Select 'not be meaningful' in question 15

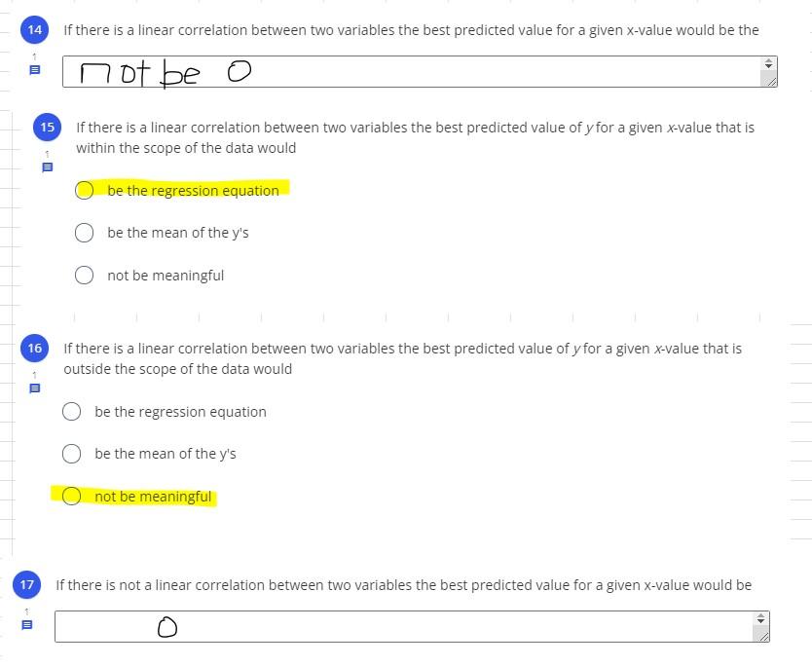[x=85, y=275]
